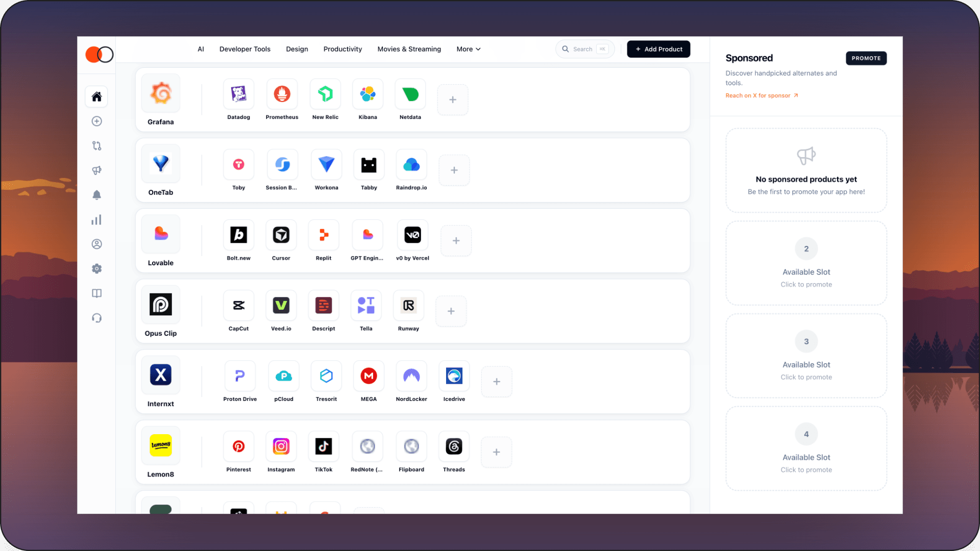Open the MEGA icon
The image size is (980, 551).
(x=369, y=376)
